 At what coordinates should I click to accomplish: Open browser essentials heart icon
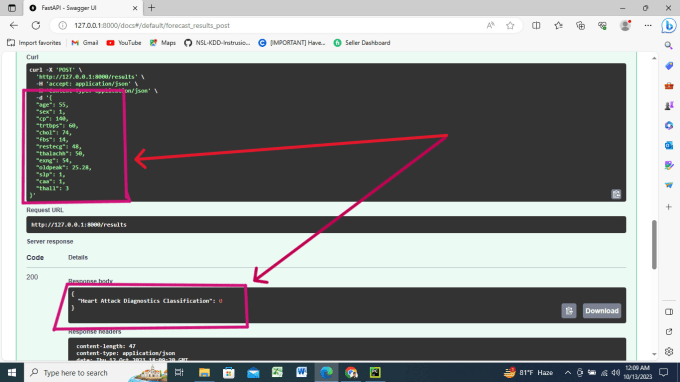point(602,26)
